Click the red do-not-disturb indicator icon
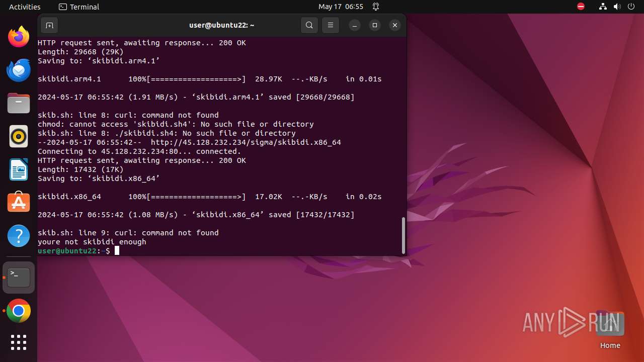 (581, 7)
